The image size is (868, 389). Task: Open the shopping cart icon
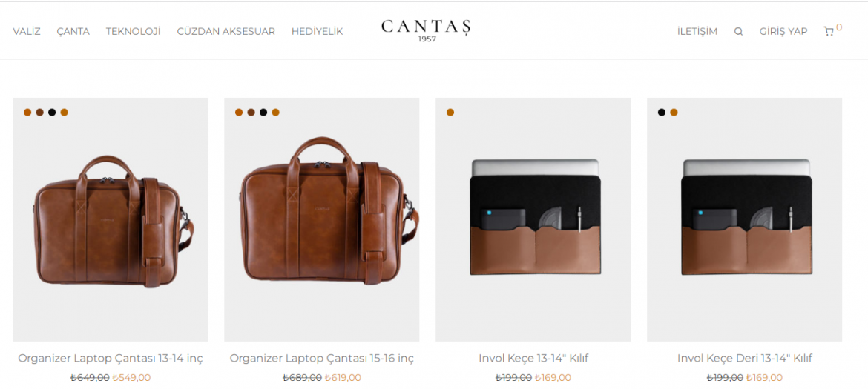(829, 32)
